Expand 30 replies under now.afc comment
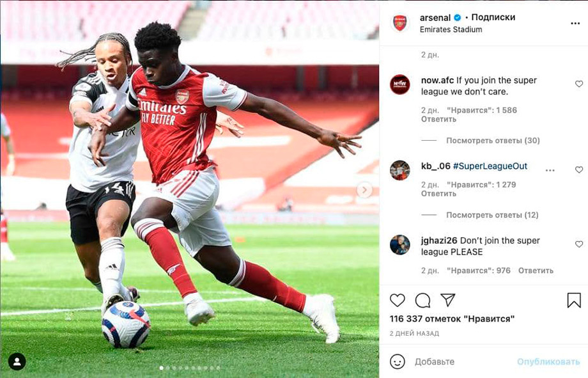The image size is (588, 378). 493,140
